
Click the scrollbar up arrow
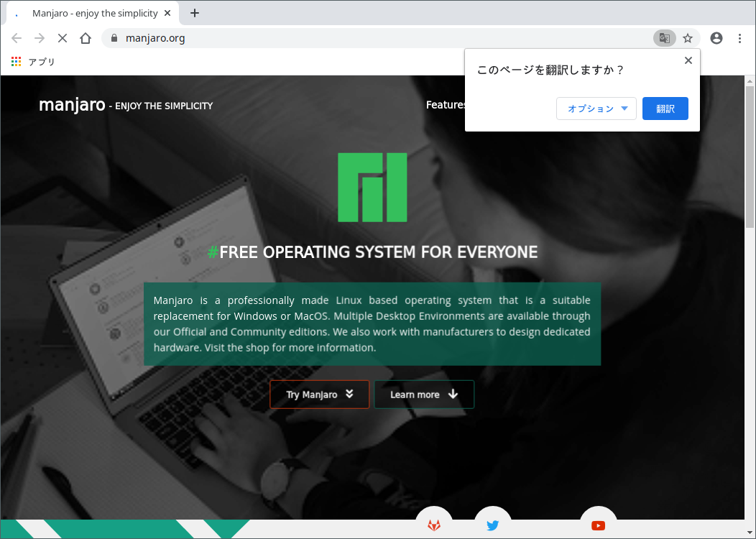click(750, 81)
